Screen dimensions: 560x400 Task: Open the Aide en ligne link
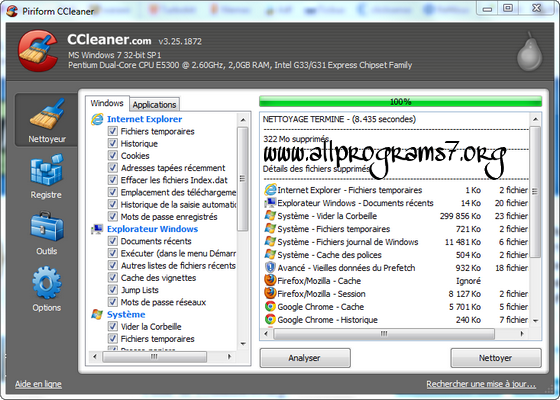pyautogui.click(x=38, y=384)
